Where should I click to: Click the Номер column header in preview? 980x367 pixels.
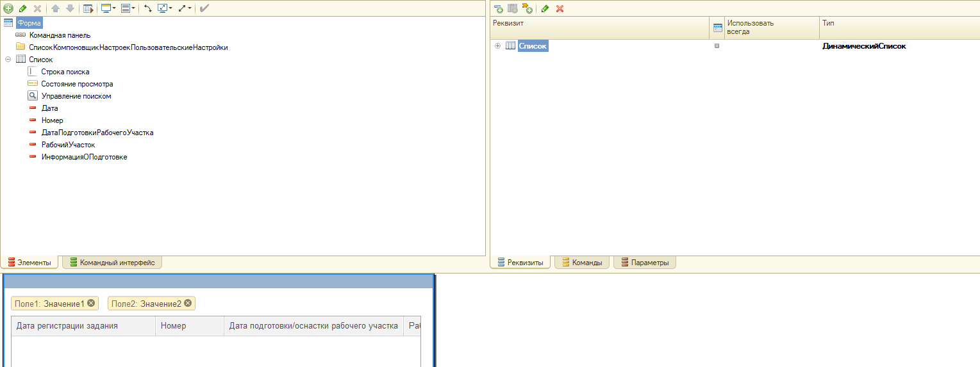coord(174,326)
